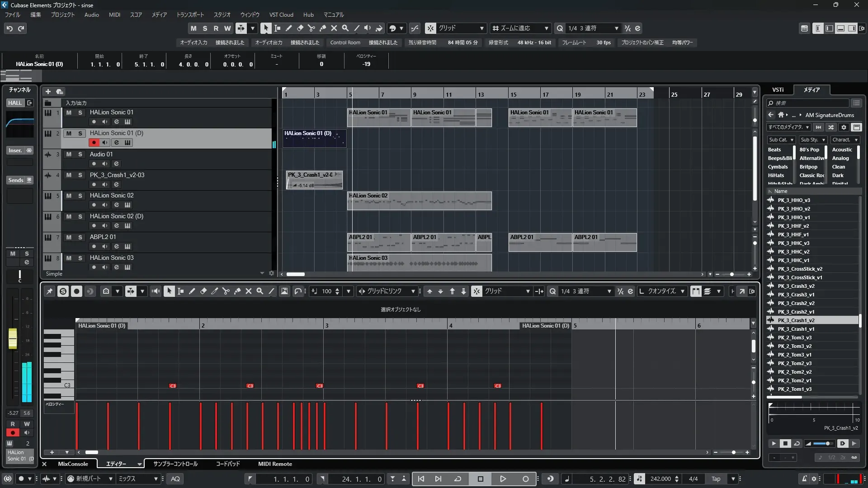
Task: Select the Zoom tool in main toolbar
Action: [x=345, y=28]
